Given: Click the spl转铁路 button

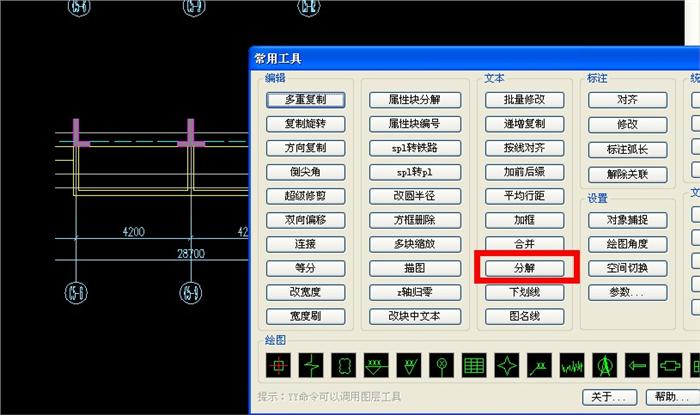Looking at the screenshot, I should (415, 148).
